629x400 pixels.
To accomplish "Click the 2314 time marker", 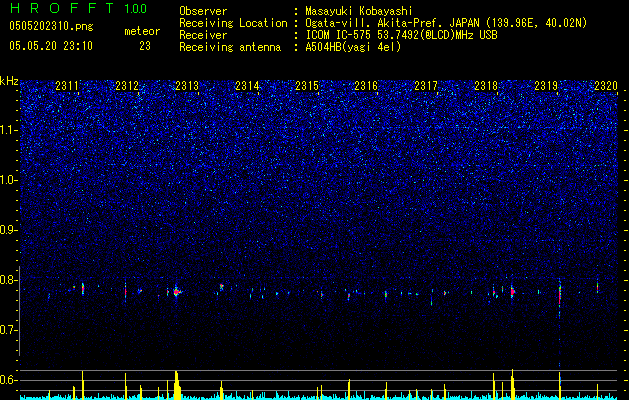I will tap(247, 86).
